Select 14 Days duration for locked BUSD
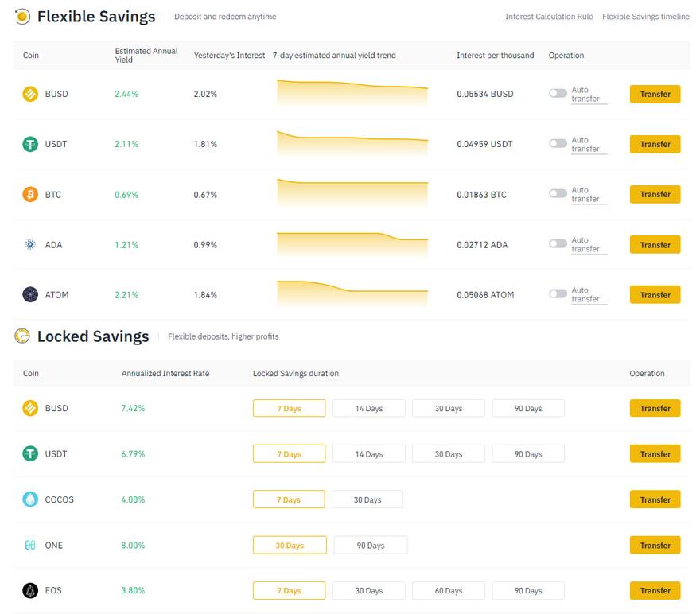Screen dimensions: 700x614 tap(369, 408)
